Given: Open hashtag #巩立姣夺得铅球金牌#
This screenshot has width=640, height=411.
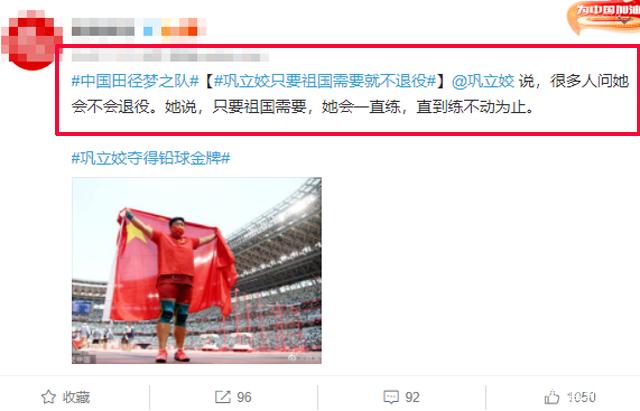Looking at the screenshot, I should 151,158.
